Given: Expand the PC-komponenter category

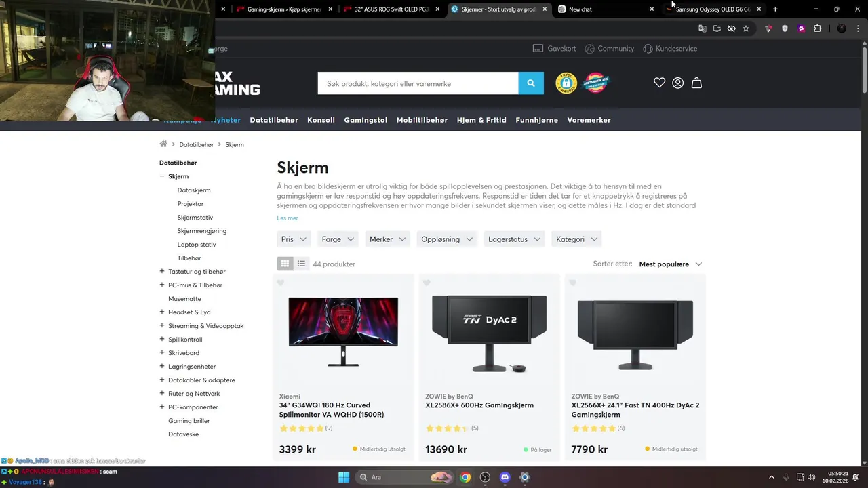Looking at the screenshot, I should tap(162, 407).
